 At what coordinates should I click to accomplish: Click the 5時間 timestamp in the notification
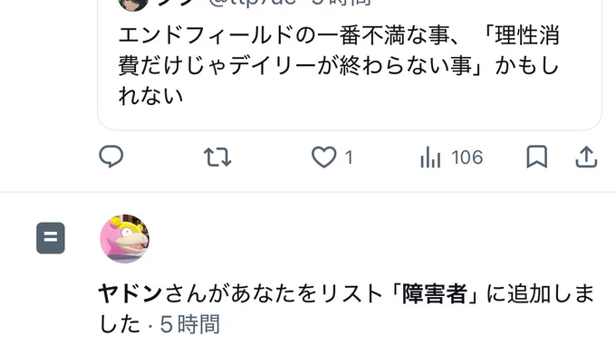point(189,324)
